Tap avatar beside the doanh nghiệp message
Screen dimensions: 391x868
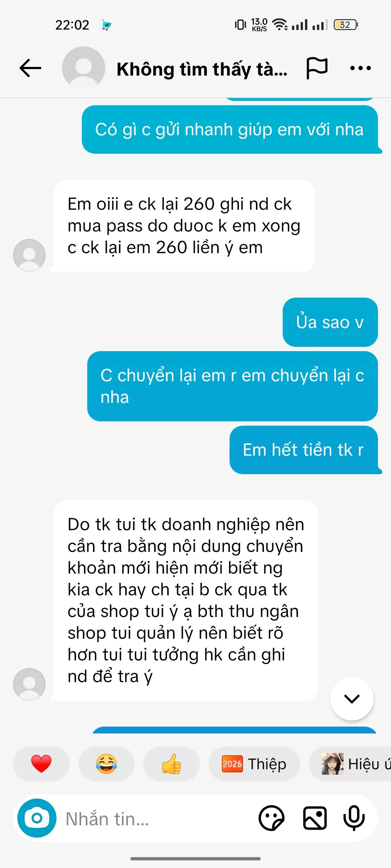click(x=29, y=684)
